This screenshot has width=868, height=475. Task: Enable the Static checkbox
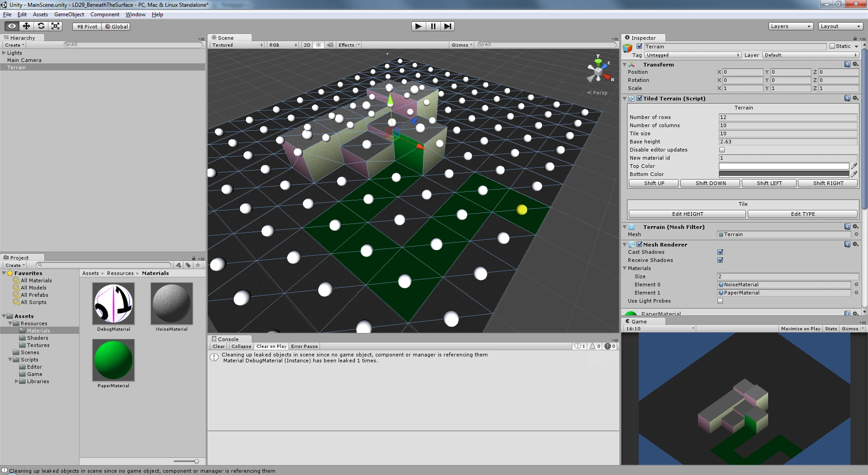(x=832, y=46)
